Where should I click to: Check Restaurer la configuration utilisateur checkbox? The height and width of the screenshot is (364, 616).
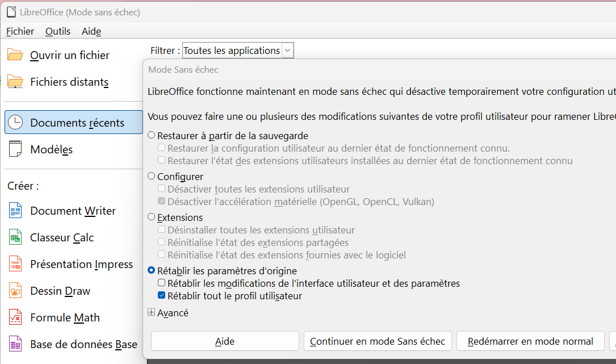pyautogui.click(x=161, y=148)
